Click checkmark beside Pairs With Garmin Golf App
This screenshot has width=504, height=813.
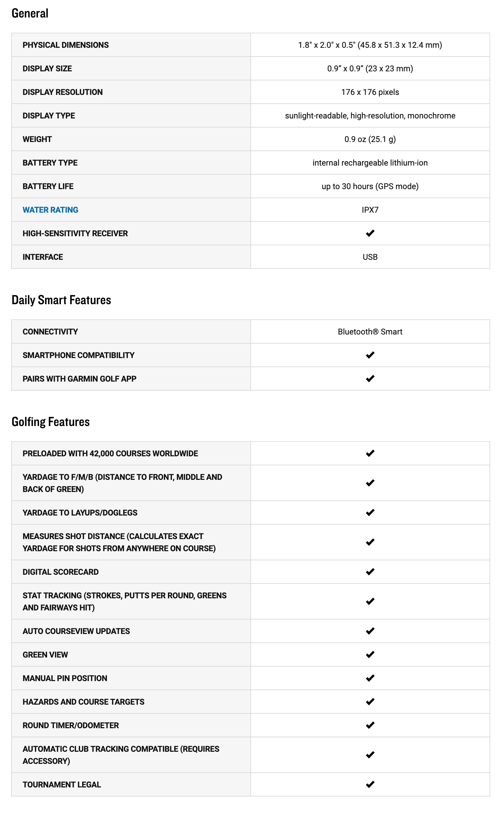pyautogui.click(x=370, y=379)
